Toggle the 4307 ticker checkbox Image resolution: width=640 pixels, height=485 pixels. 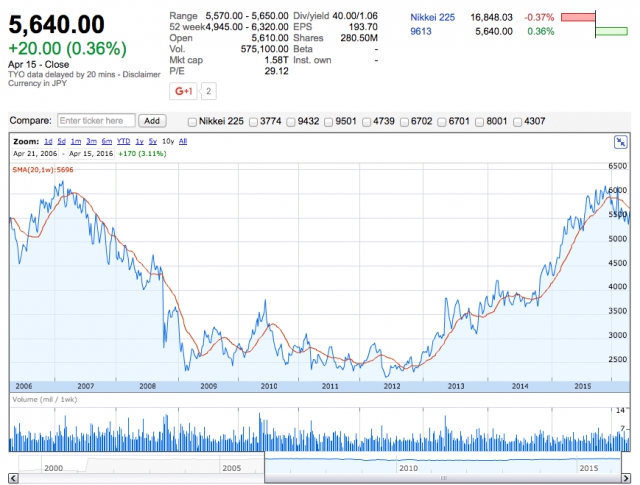tap(517, 122)
